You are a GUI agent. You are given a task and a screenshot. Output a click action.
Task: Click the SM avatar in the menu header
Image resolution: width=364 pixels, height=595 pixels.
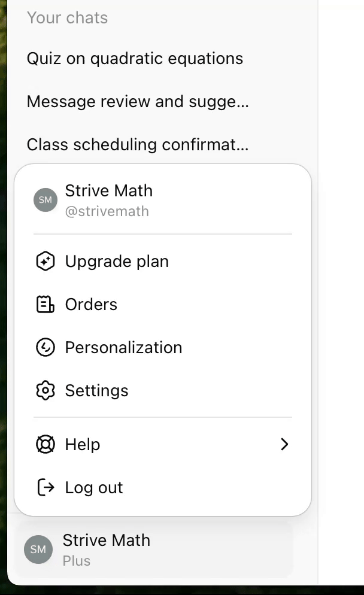[45, 199]
